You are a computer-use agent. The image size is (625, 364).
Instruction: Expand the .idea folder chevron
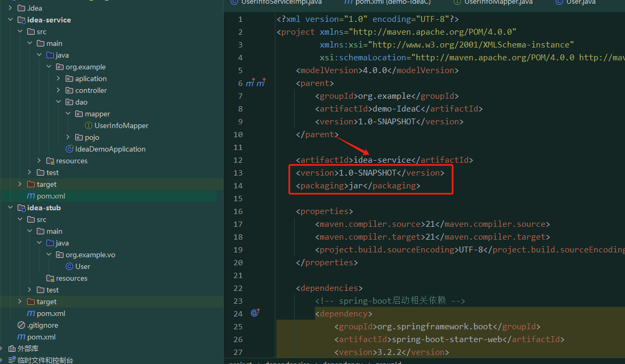click(10, 8)
